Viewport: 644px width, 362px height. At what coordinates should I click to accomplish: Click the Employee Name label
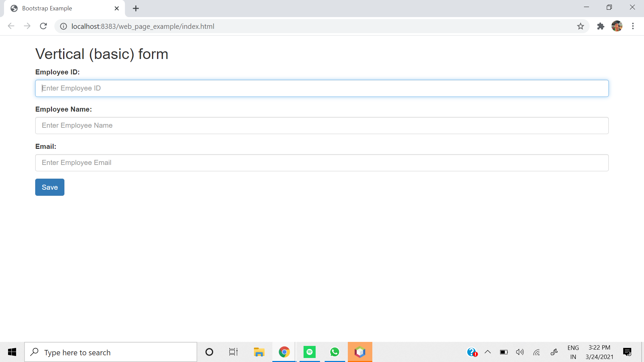(63, 109)
